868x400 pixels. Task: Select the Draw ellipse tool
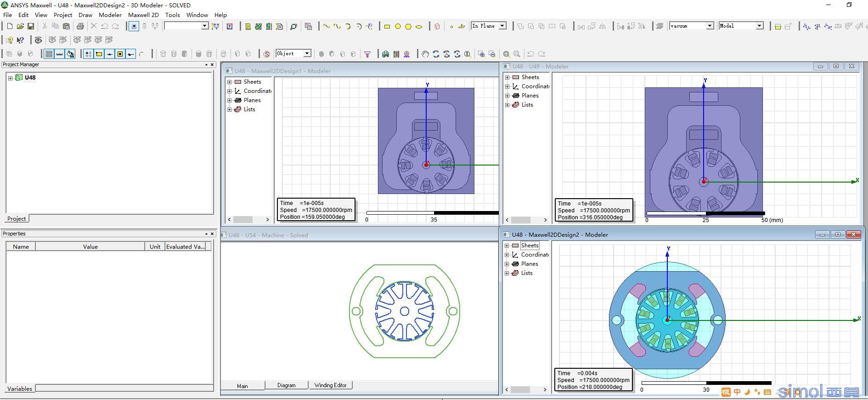pyautogui.click(x=419, y=26)
